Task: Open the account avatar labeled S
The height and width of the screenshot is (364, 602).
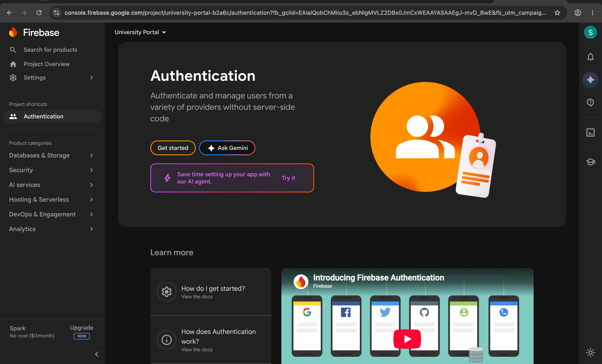Action: [590, 32]
